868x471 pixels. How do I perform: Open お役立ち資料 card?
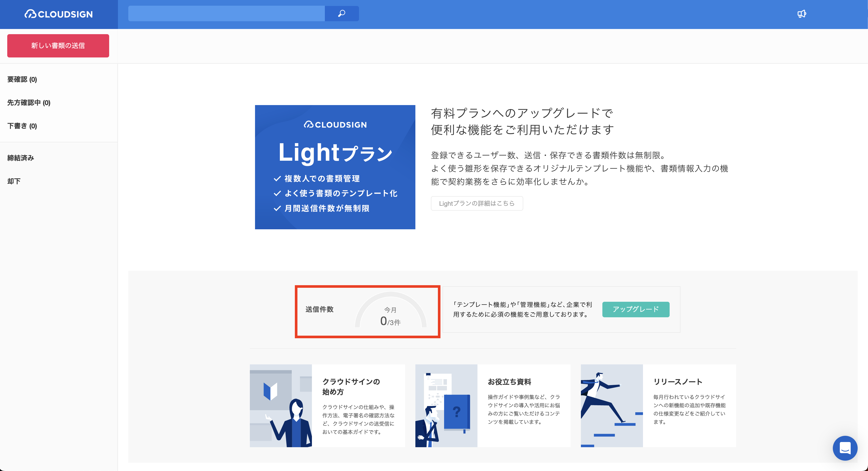(x=493, y=406)
